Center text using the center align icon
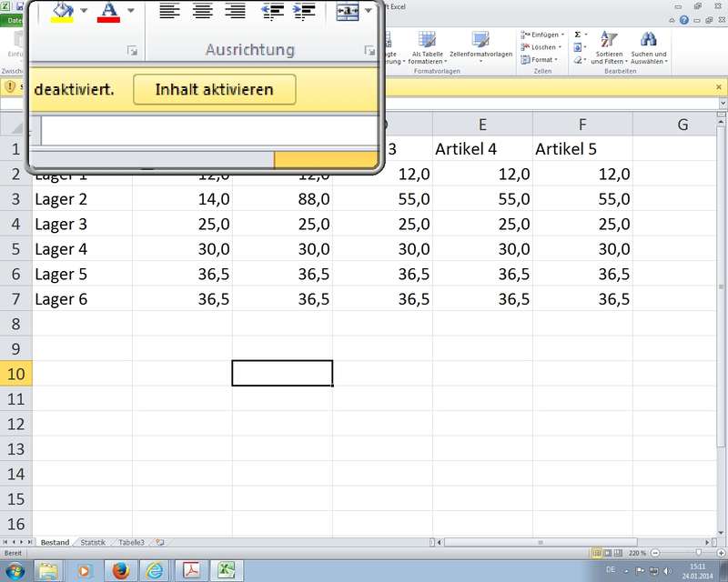728x582 pixels. click(x=202, y=11)
